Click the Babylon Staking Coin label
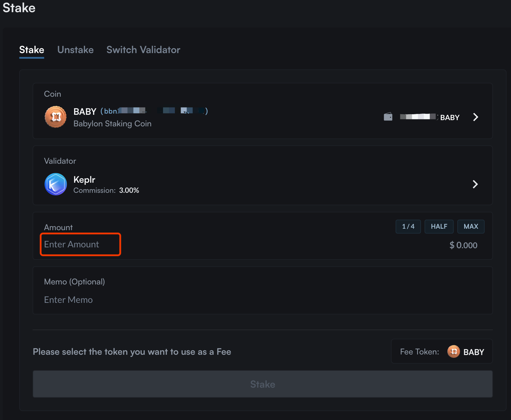Viewport: 511px width, 420px height. click(112, 123)
